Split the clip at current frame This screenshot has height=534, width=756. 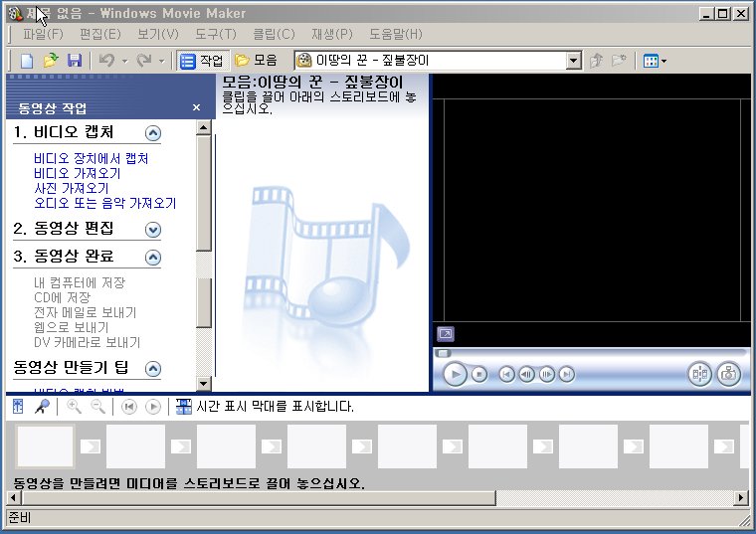[699, 375]
